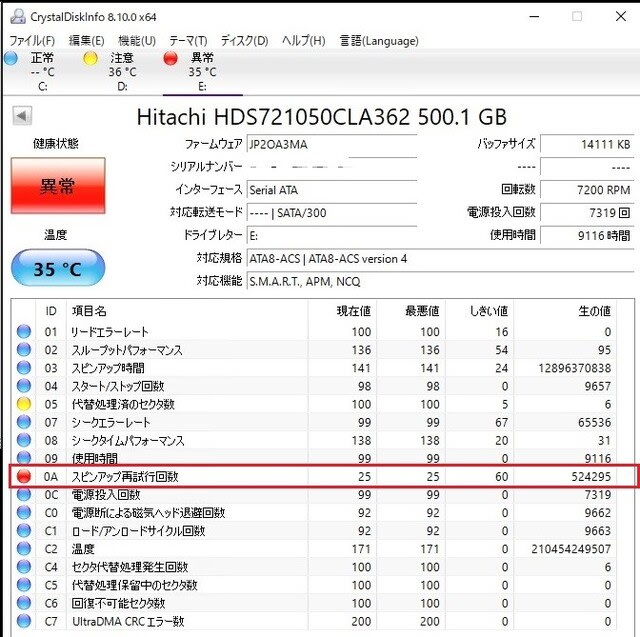640x637 pixels.
Task: Select the 電源断による磁気ヘッド退避回数 row text
Action: coord(149,513)
